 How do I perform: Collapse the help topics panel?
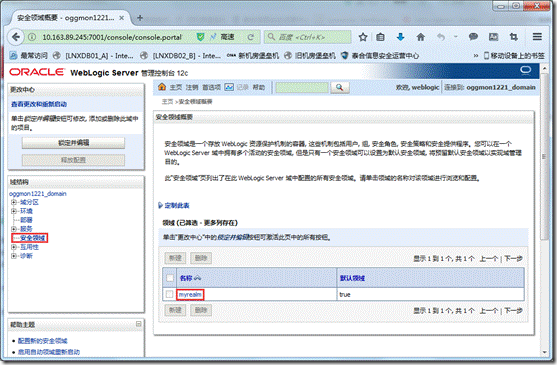(139, 324)
